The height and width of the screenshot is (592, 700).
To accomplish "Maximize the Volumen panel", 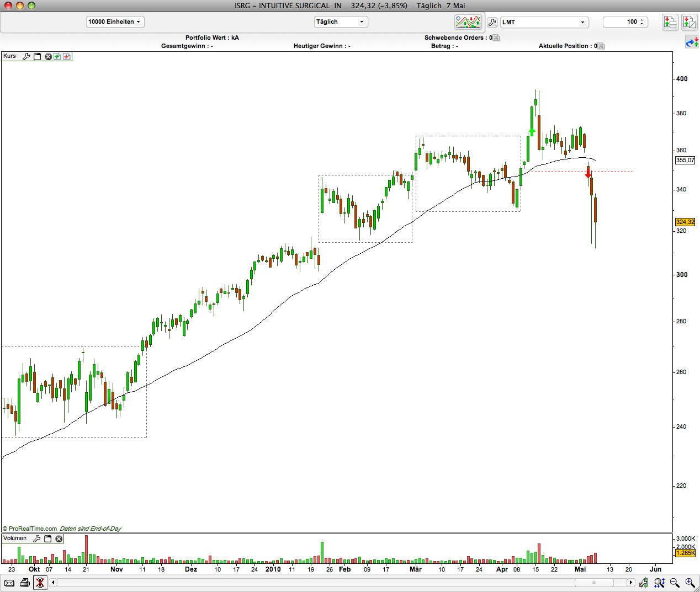I will [x=48, y=538].
